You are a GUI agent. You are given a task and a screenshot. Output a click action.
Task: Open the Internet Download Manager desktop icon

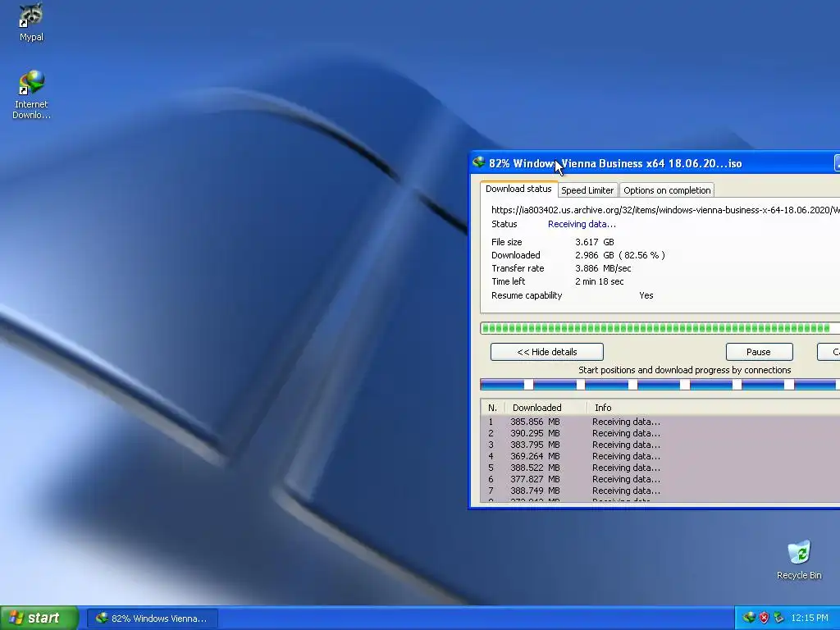(31, 94)
